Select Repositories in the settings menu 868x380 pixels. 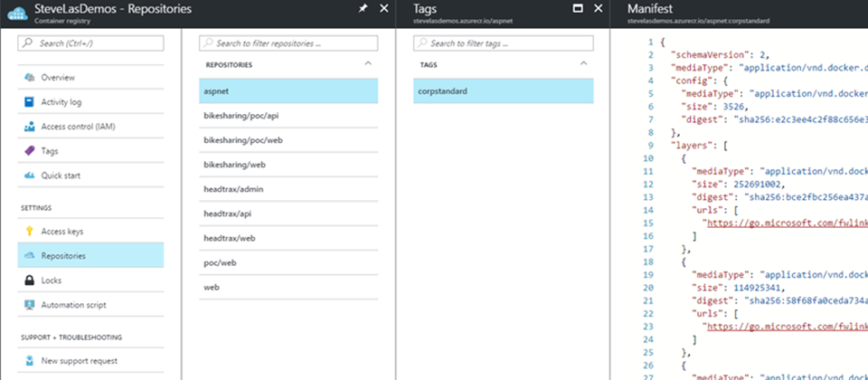point(90,256)
